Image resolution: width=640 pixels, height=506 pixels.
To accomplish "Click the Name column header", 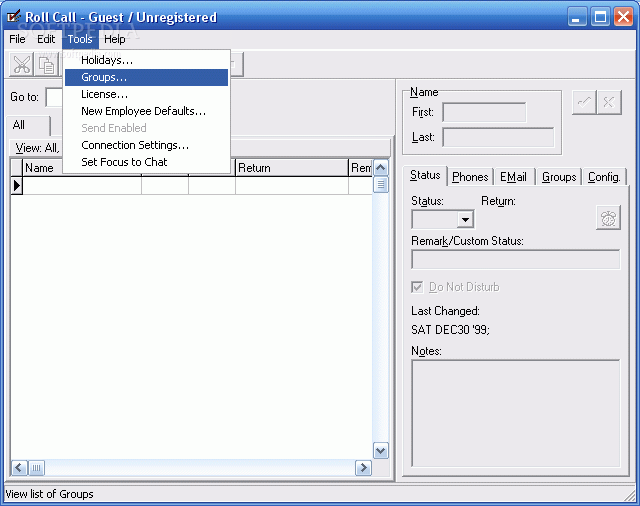I will point(43,168).
